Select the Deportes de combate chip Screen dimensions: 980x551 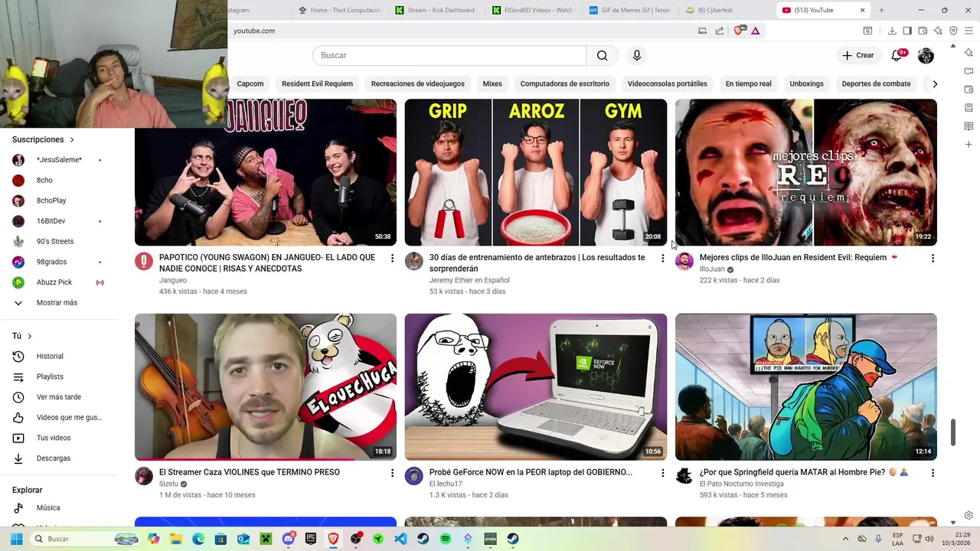pos(876,84)
